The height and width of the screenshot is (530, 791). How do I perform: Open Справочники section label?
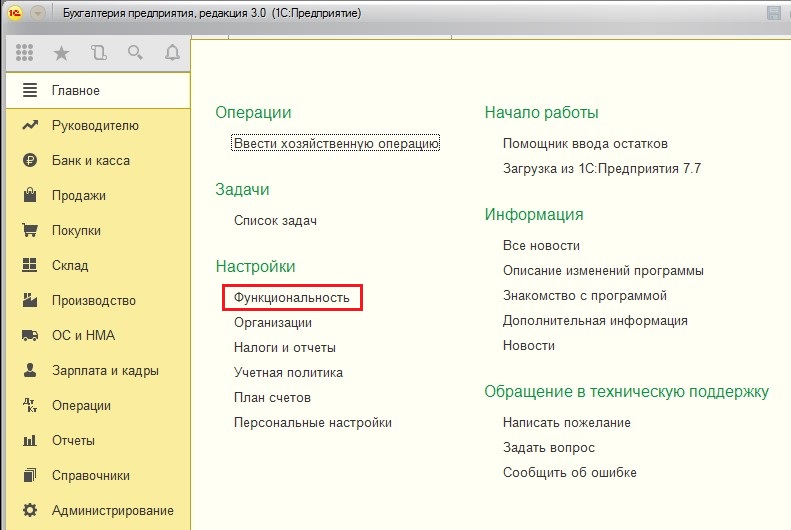tap(91, 476)
